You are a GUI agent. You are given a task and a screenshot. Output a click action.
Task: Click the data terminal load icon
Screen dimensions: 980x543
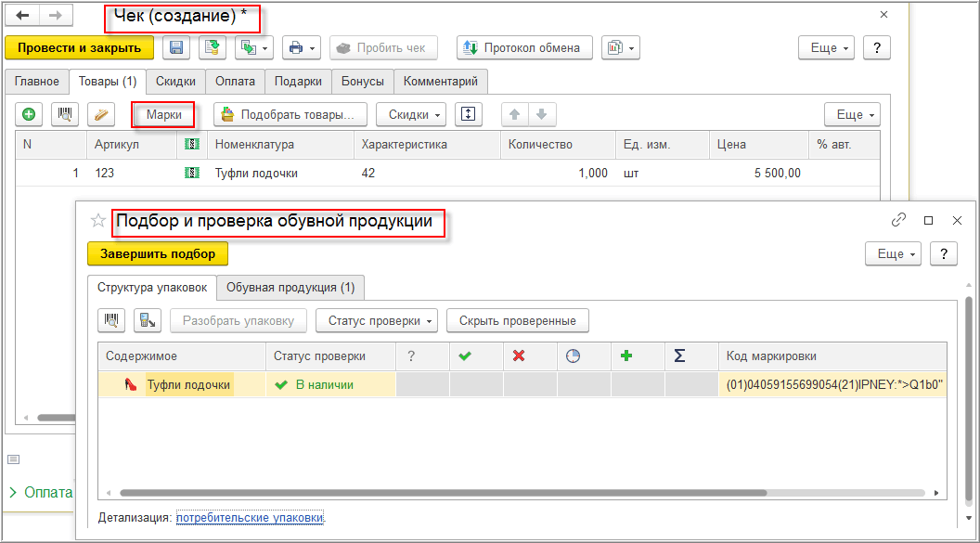[x=148, y=320]
